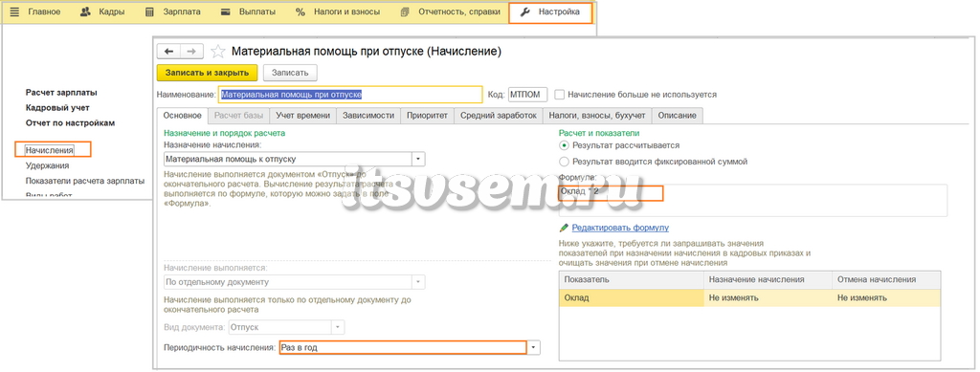Open the Начисления link
Screen dimensions: 980x372
50,150
